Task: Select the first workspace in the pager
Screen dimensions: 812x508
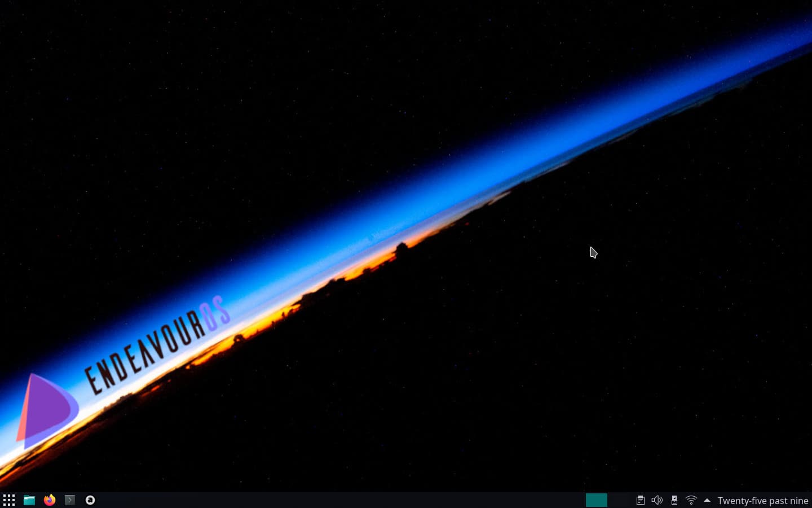Action: click(x=598, y=500)
